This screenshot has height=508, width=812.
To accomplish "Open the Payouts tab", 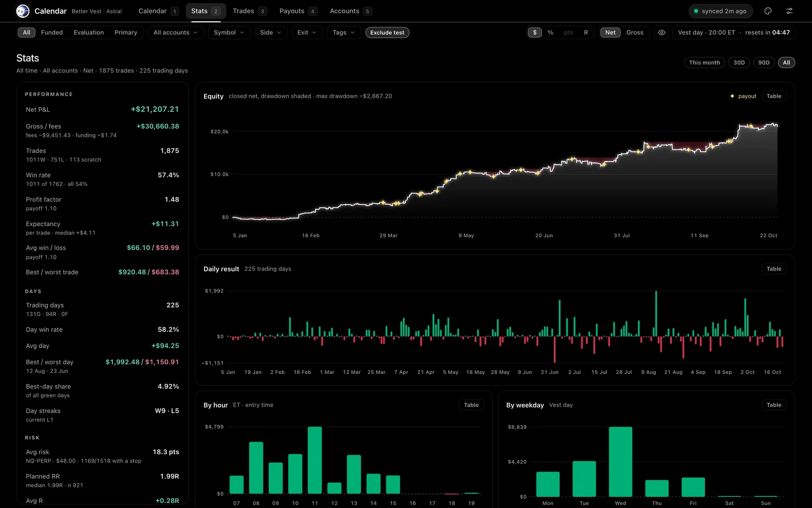I will click(298, 11).
